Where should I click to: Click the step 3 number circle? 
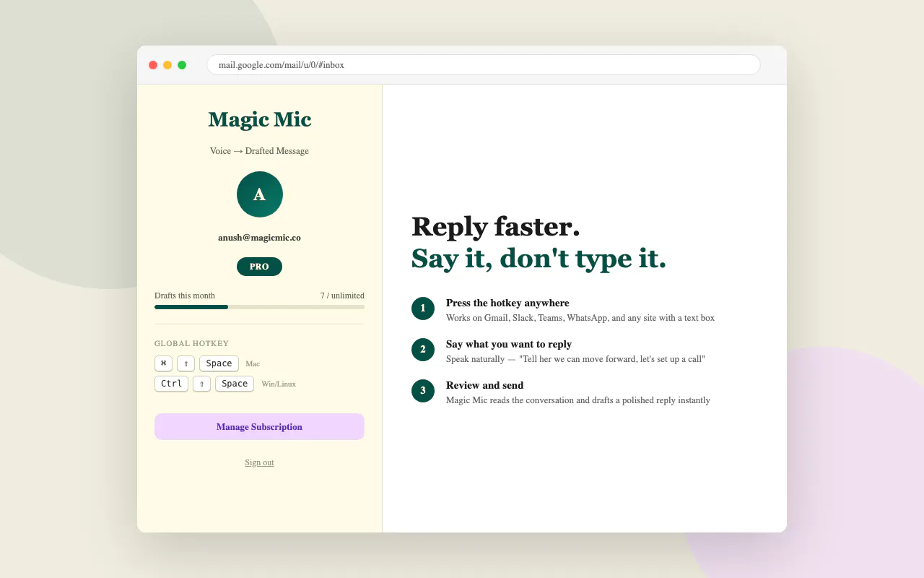pyautogui.click(x=423, y=391)
